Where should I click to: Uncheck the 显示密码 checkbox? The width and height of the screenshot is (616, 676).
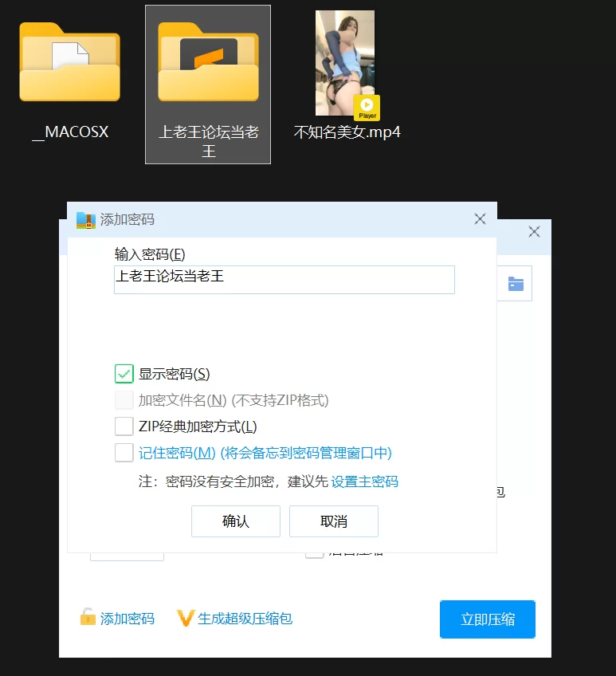coord(124,374)
